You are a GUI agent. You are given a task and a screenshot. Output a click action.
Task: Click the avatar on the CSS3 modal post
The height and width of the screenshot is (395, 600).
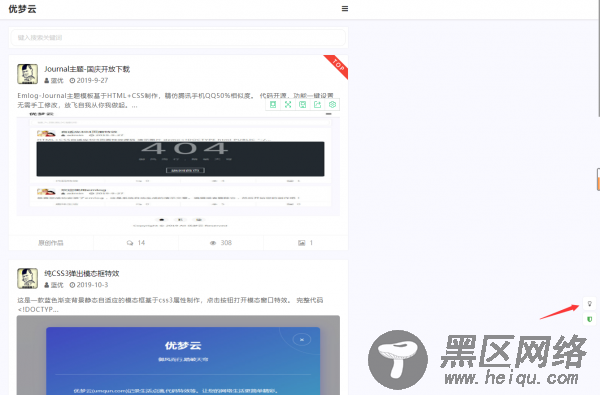(28, 278)
